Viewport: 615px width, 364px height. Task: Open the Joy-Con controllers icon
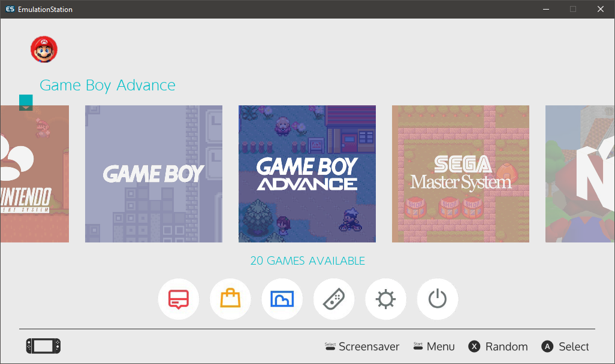[x=334, y=299]
